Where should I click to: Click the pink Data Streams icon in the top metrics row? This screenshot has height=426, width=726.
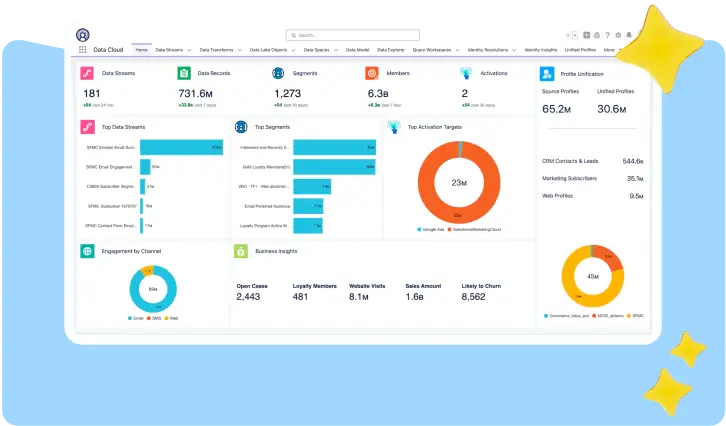coord(87,73)
